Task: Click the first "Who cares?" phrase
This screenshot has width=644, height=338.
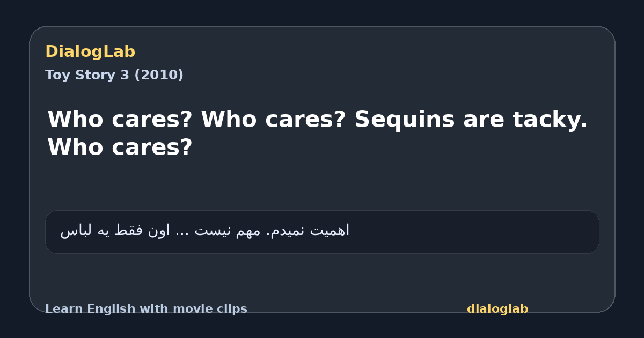Action: 120,119
